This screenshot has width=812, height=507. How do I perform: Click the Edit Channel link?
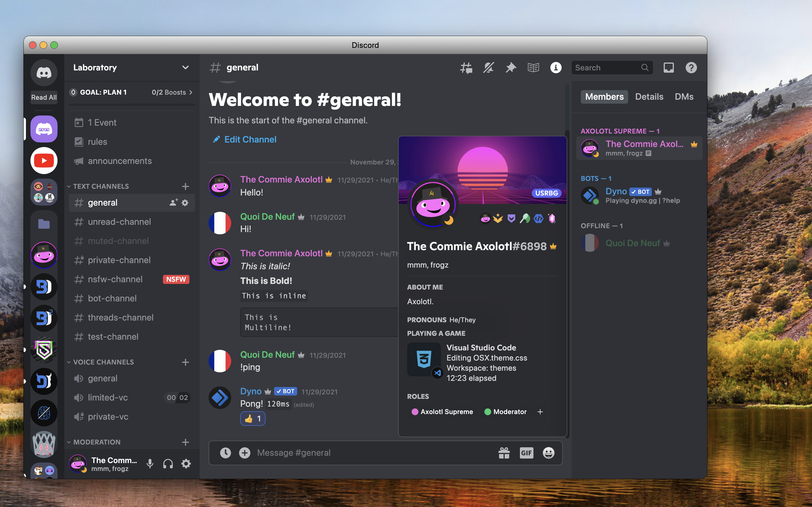pos(250,139)
